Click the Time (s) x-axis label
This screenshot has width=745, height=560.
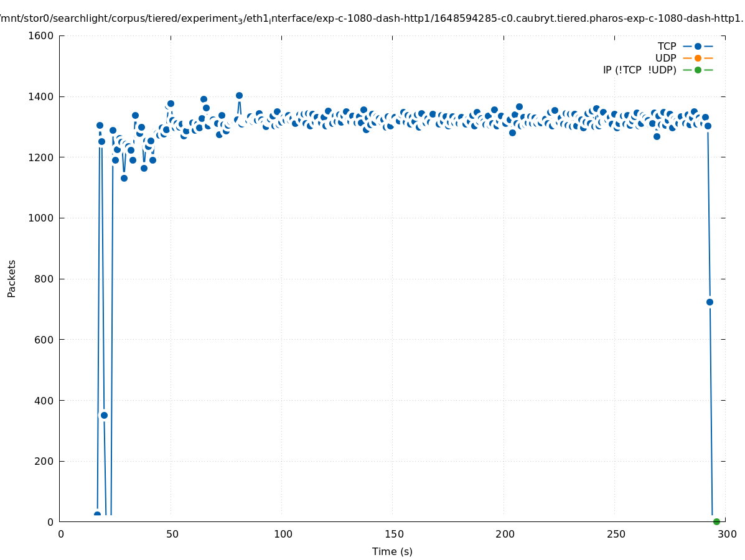tap(392, 551)
